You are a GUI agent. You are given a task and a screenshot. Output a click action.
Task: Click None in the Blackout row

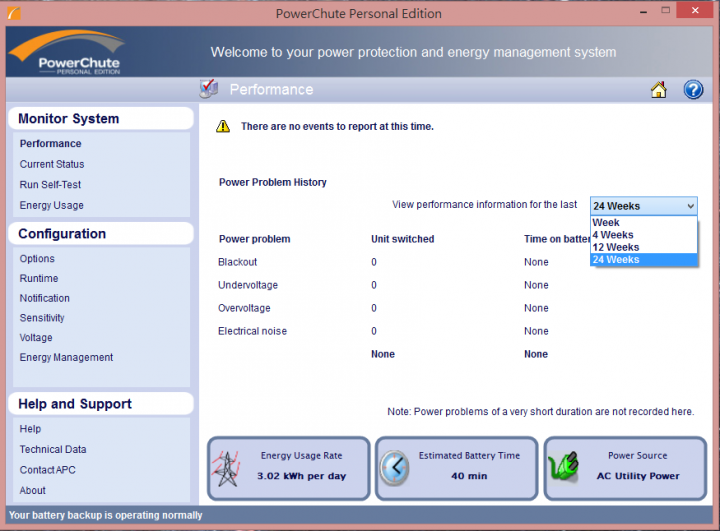click(x=536, y=262)
